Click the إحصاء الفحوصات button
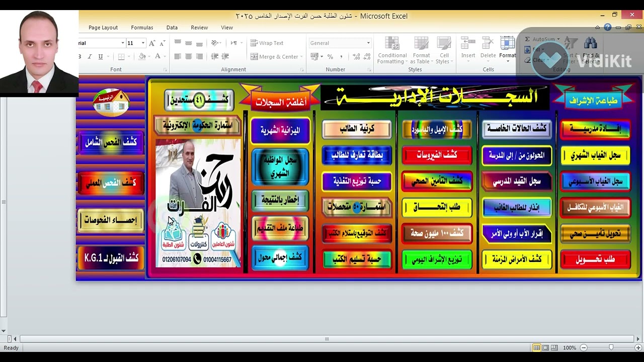Screen dimensions: 644x362 111,220
